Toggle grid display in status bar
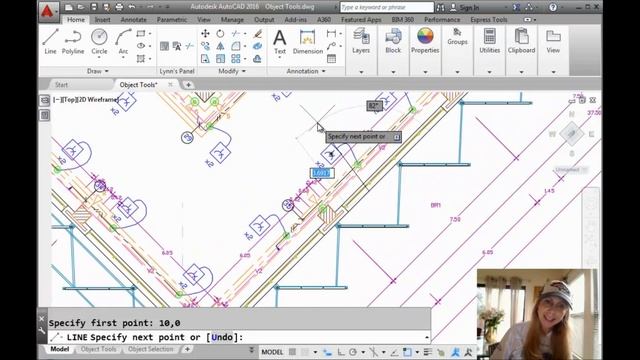The image size is (640, 360). pyautogui.click(x=292, y=352)
